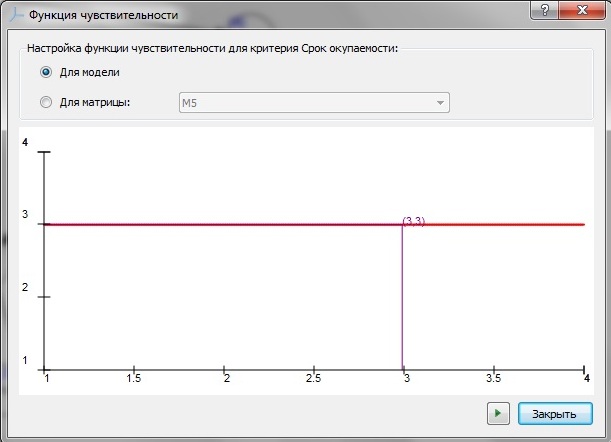This screenshot has width=611, height=442.
Task: Close the dialog with the red X
Action: 582,10
